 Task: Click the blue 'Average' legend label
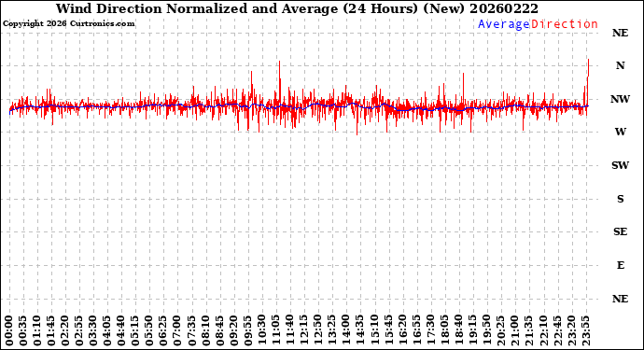click(504, 24)
